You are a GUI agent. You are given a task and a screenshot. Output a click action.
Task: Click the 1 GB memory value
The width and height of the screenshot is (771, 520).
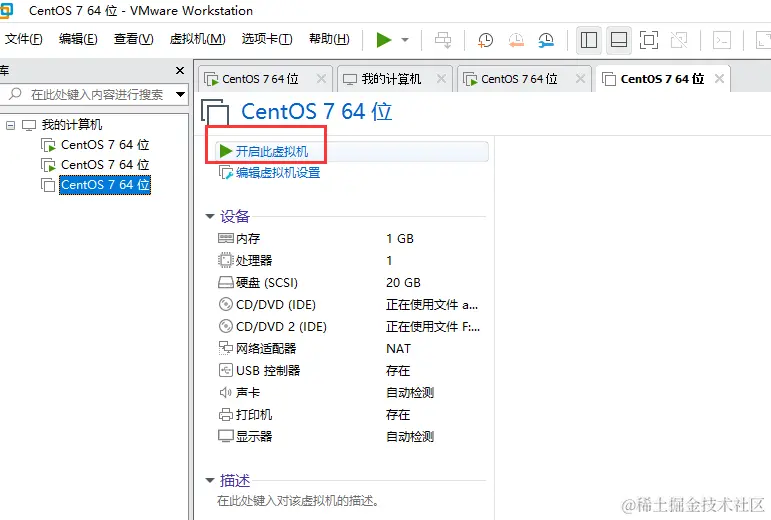(400, 239)
